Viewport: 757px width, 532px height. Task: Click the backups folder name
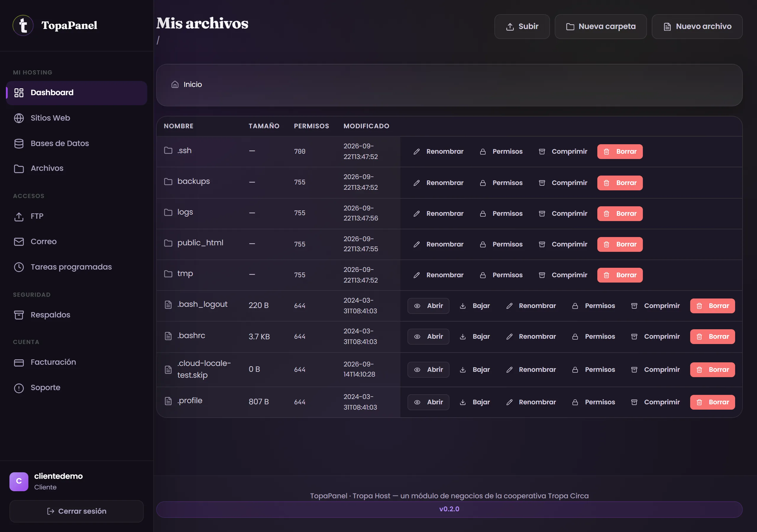point(193,181)
